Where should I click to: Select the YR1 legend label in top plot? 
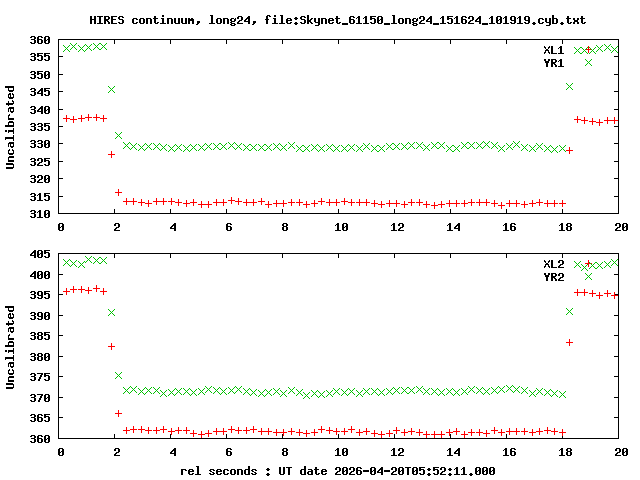(553, 63)
